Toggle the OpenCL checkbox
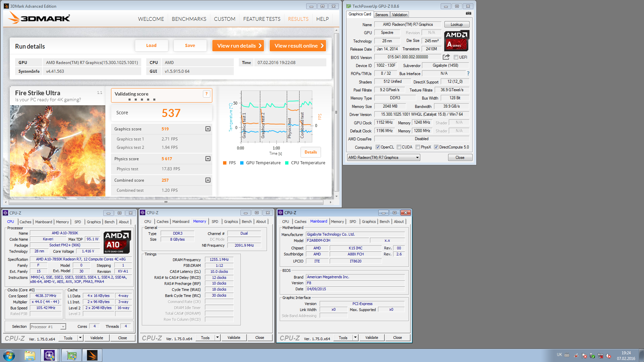The width and height of the screenshot is (644, 362). pyautogui.click(x=378, y=147)
